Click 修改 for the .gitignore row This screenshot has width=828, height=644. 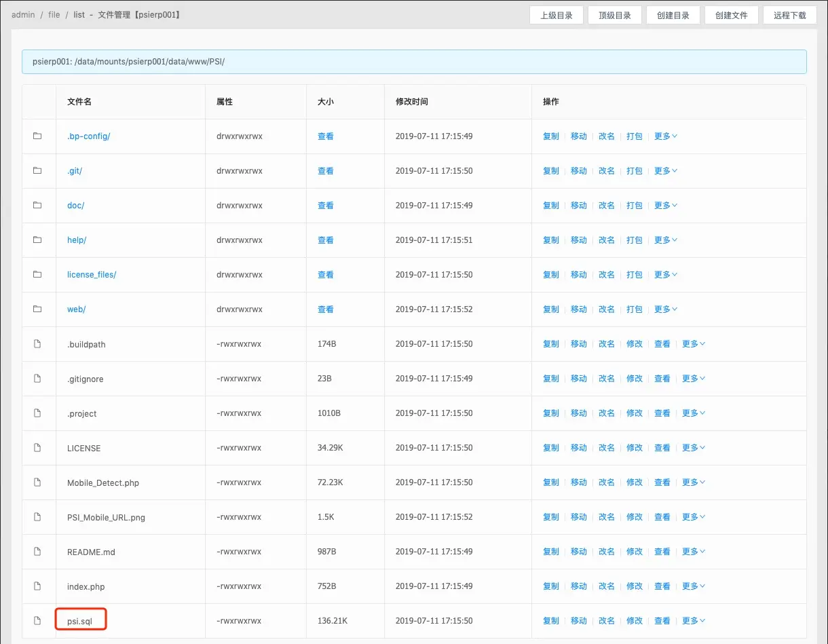[635, 379]
